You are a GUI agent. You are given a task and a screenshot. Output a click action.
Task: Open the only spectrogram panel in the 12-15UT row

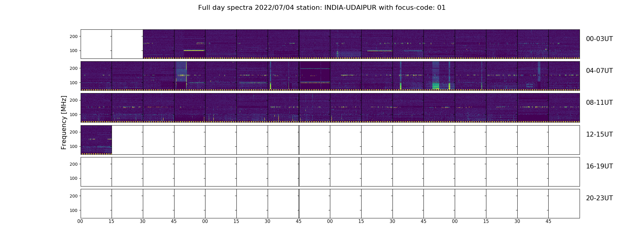96,140
